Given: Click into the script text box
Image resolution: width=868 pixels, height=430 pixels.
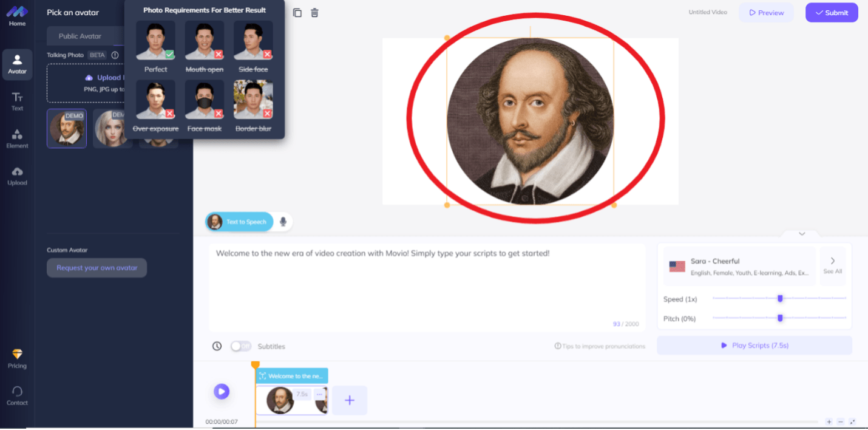Looking at the screenshot, I should [x=427, y=288].
